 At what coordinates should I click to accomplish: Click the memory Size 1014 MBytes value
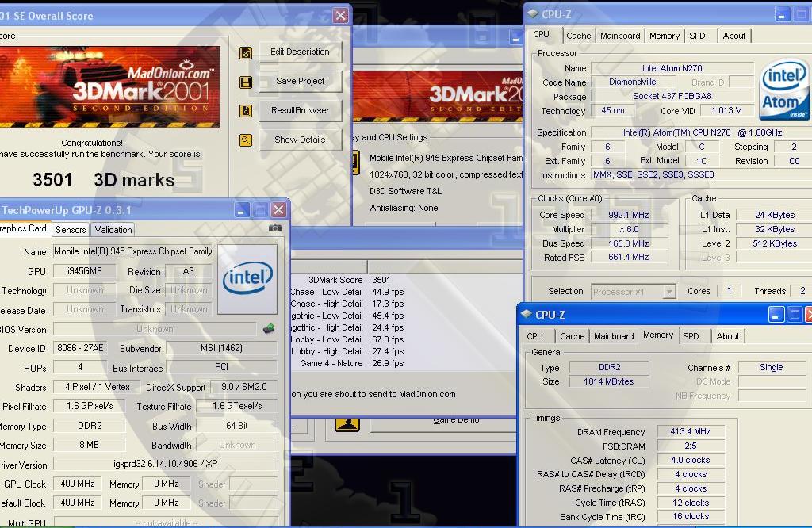(609, 381)
